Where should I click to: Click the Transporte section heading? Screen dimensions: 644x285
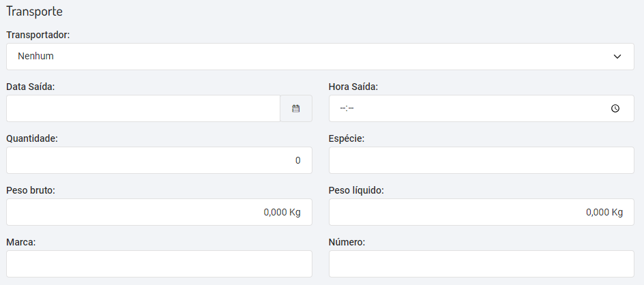coord(34,12)
